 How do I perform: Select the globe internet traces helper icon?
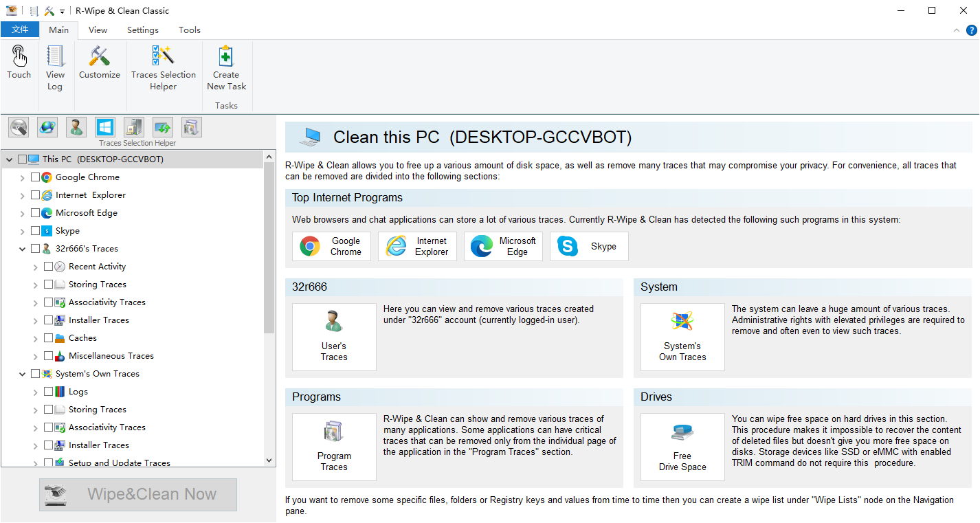(x=47, y=127)
